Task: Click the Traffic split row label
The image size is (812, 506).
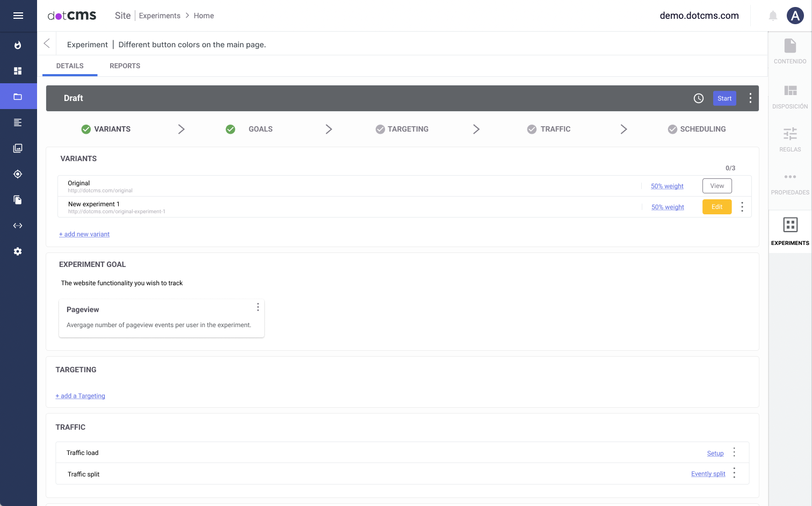Action: (84, 474)
